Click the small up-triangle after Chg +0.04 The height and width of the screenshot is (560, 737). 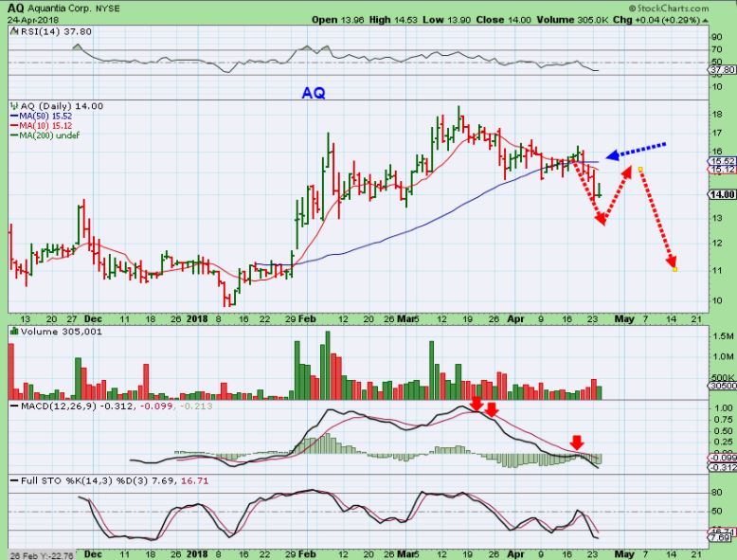[x=706, y=21]
